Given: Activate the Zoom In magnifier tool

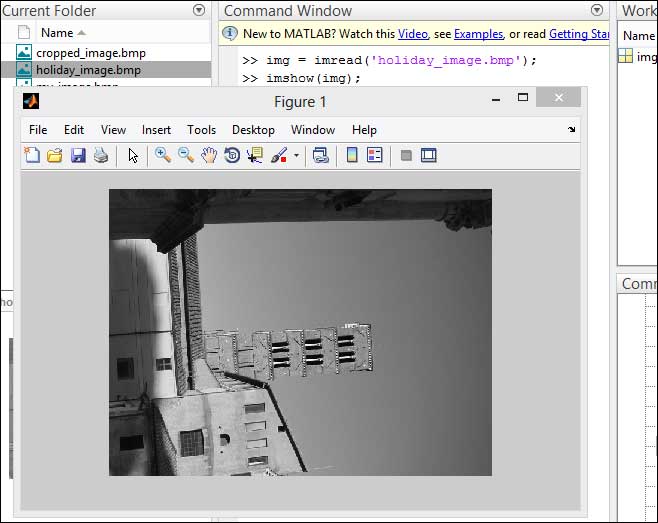Looking at the screenshot, I should click(x=162, y=155).
